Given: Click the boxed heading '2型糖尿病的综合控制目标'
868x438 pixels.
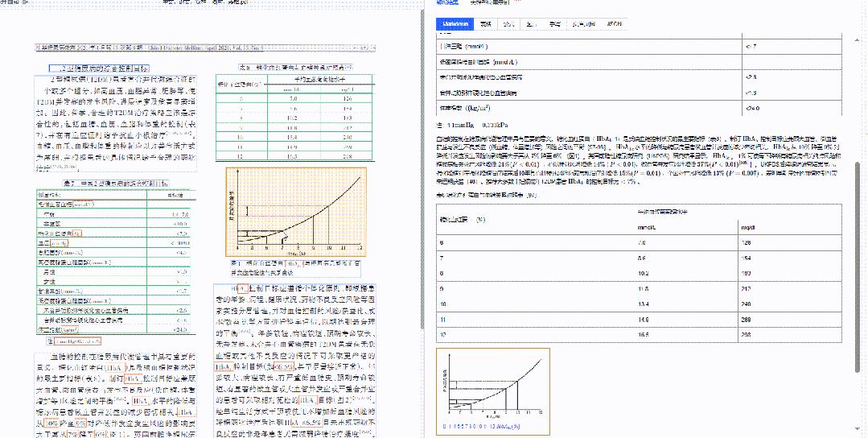Looking at the screenshot, I should [98, 68].
